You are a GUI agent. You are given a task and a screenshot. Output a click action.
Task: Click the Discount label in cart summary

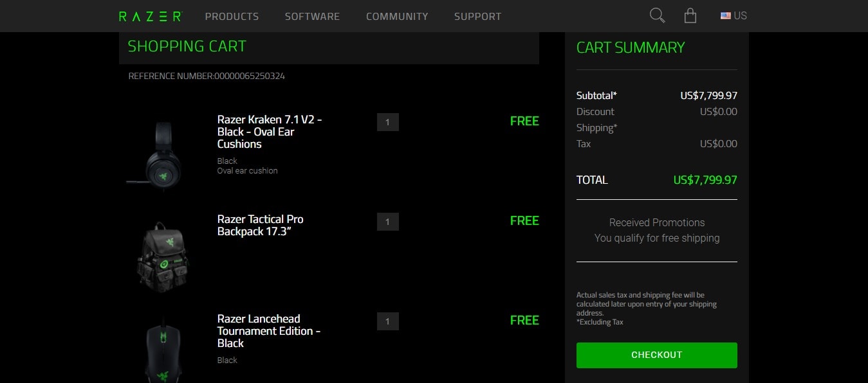595,112
